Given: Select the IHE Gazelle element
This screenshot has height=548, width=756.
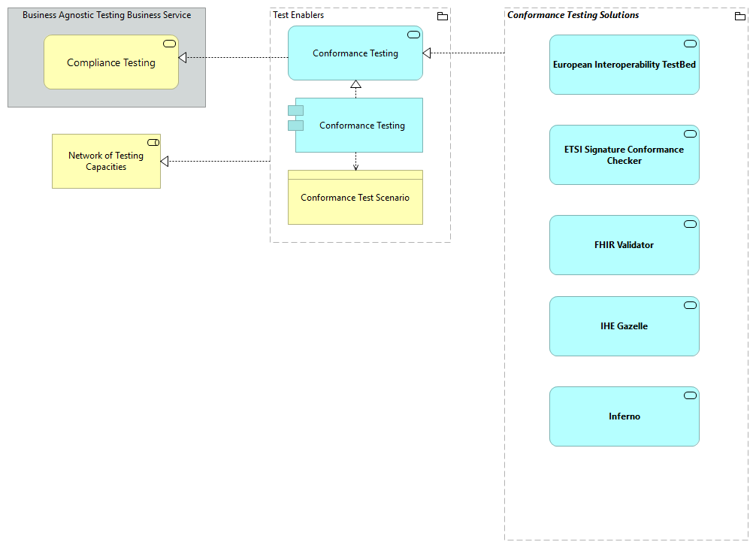Looking at the screenshot, I should click(624, 326).
